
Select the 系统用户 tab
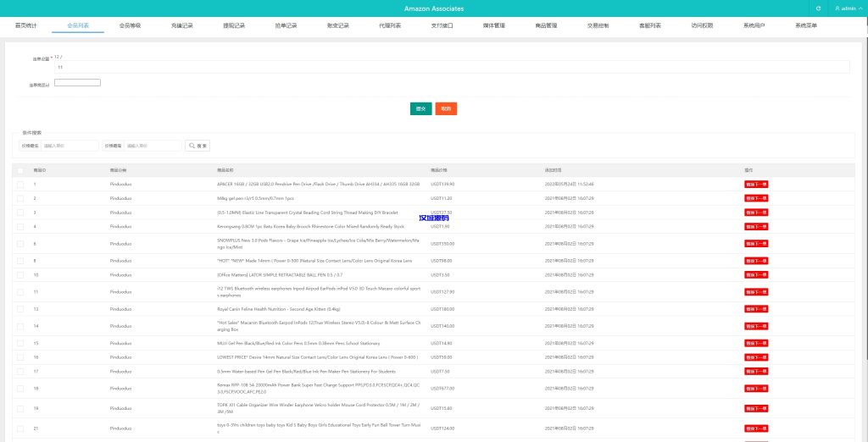754,26
